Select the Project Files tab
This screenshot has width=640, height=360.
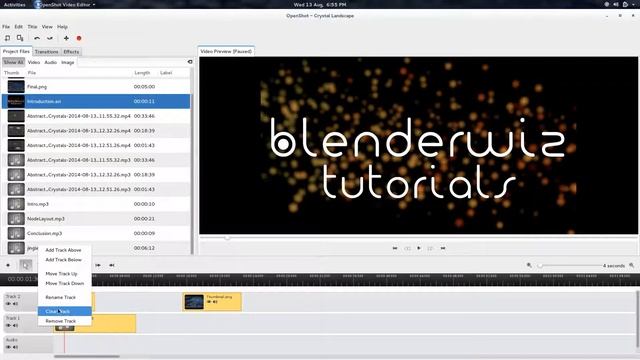16,51
